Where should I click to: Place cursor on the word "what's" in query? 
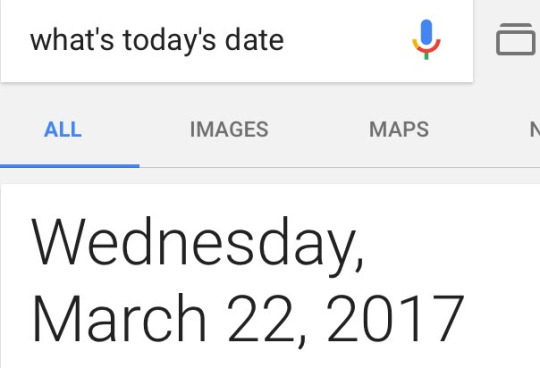[72, 40]
